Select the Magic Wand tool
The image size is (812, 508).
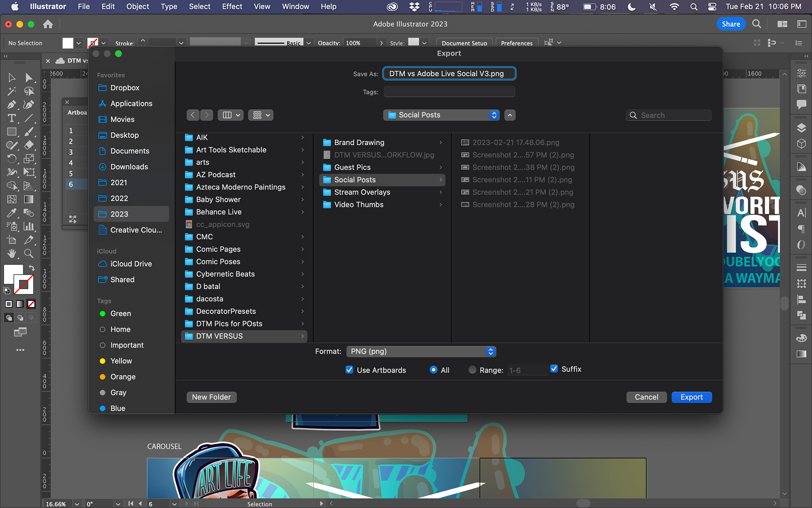(x=12, y=91)
